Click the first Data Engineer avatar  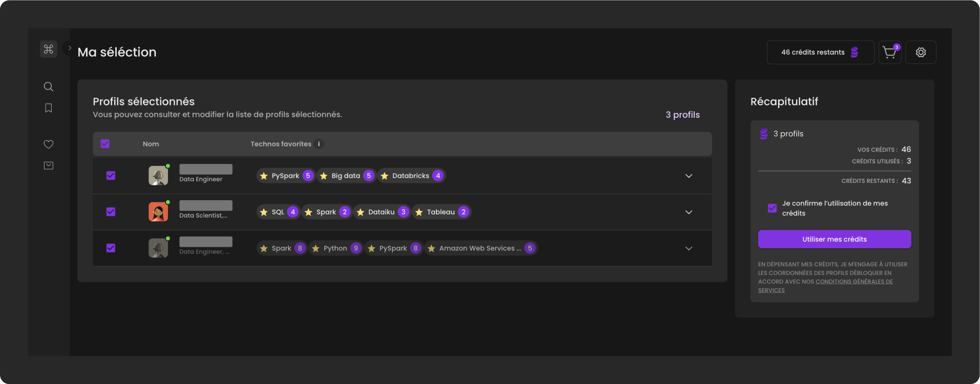[x=158, y=176]
